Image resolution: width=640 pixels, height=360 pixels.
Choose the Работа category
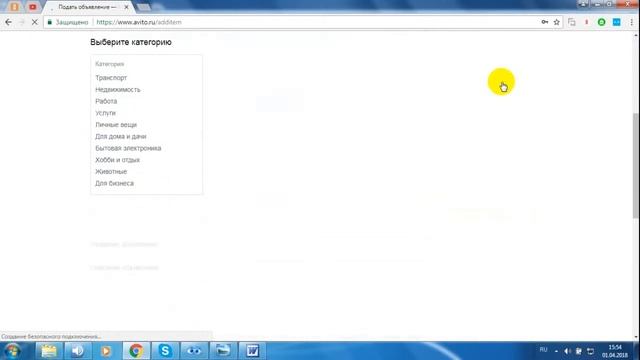click(106, 101)
